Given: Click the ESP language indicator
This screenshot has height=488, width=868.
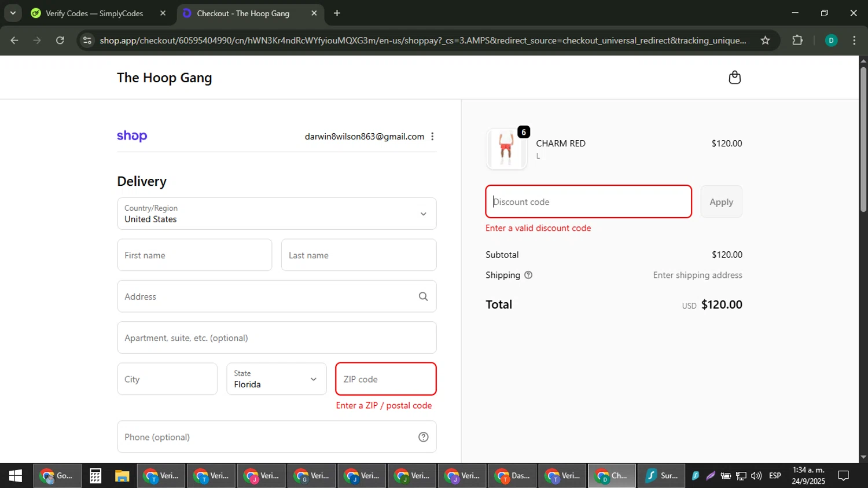Looking at the screenshot, I should [x=775, y=476].
